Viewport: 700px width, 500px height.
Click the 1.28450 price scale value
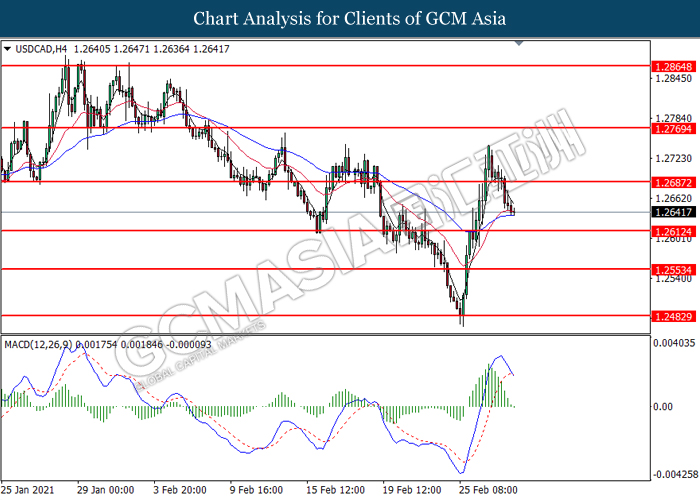click(x=673, y=79)
